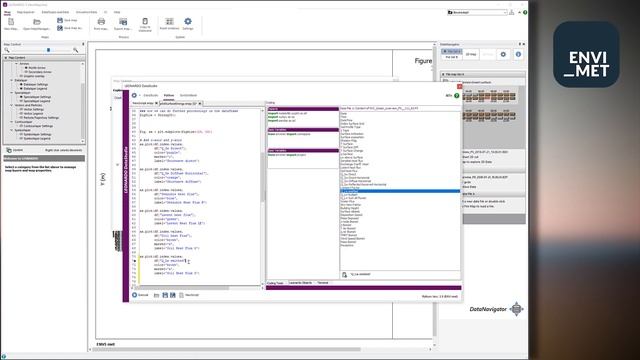Image resolution: width=640 pixels, height=360 pixels.
Task: Close the first script tab
Action: 157,103
